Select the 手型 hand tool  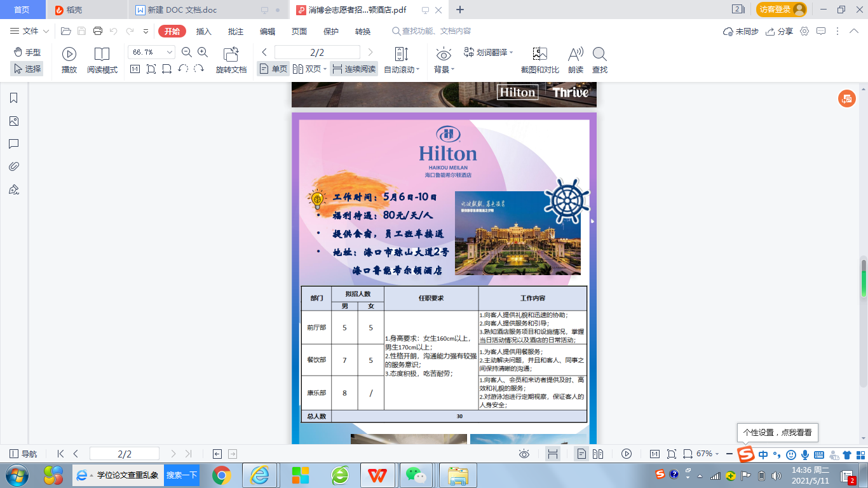[x=27, y=52]
